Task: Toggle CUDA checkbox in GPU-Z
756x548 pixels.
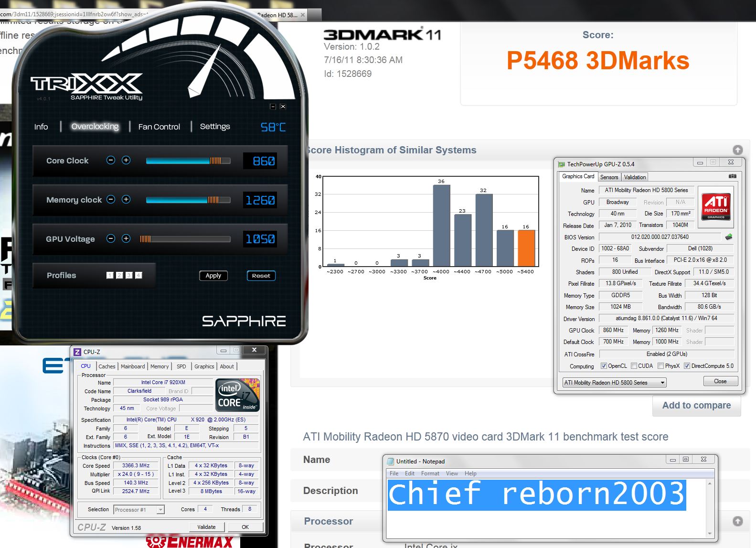Action: tap(634, 366)
